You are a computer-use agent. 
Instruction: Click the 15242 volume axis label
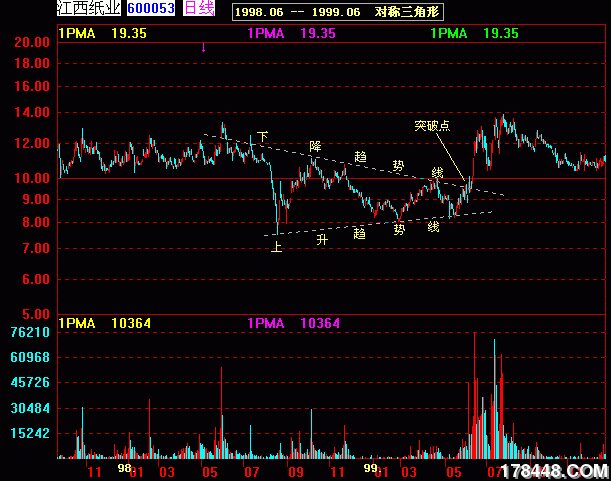pyautogui.click(x=30, y=434)
